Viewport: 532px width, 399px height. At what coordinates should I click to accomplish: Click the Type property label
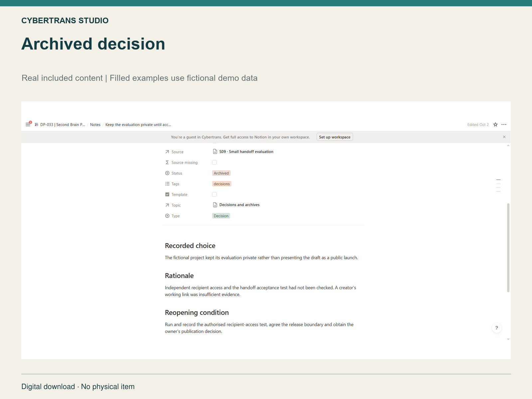(x=176, y=216)
